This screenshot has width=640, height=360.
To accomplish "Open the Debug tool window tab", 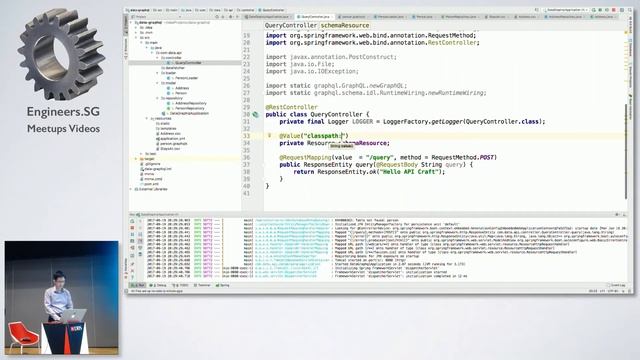I will [x=158, y=285].
